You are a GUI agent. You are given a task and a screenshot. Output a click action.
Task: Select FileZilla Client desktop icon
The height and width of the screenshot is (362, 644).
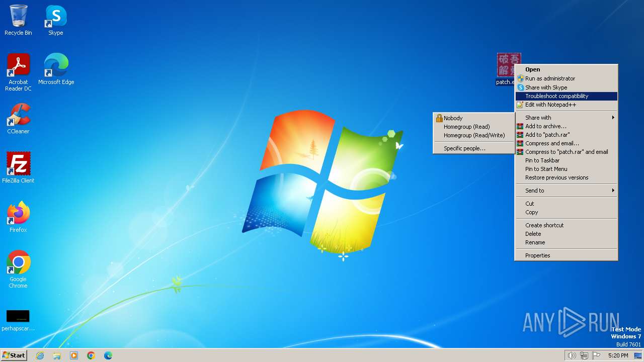pyautogui.click(x=18, y=168)
